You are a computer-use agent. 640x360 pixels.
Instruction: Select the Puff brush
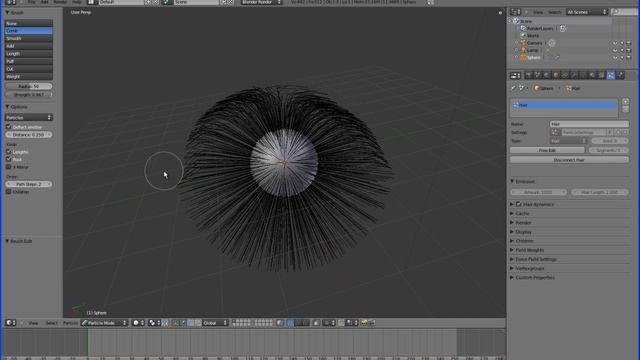(29, 61)
